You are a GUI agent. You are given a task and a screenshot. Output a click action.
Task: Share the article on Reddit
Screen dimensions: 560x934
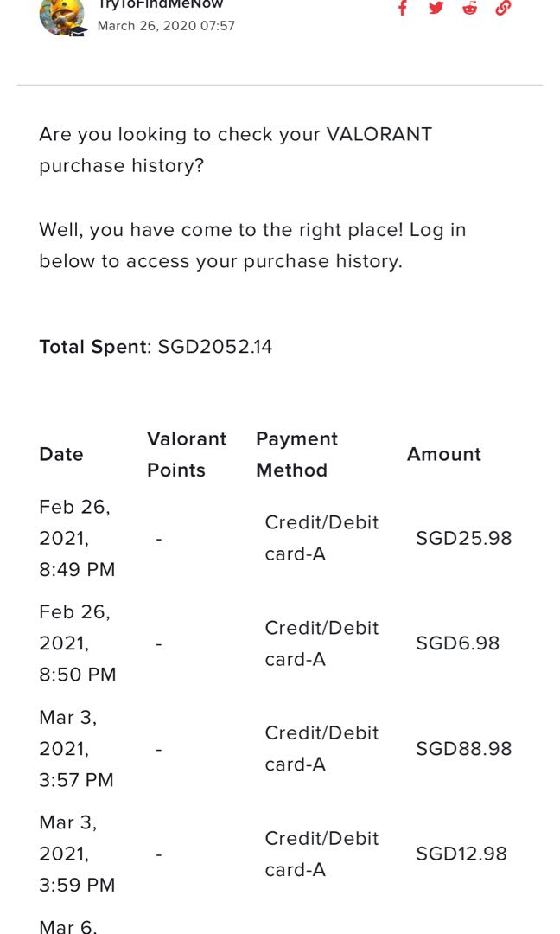469,9
